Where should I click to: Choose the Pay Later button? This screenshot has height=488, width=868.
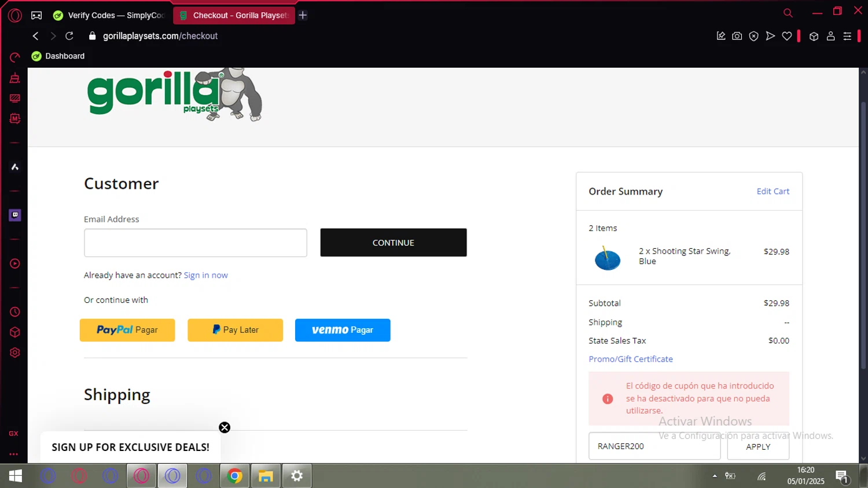pos(235,330)
